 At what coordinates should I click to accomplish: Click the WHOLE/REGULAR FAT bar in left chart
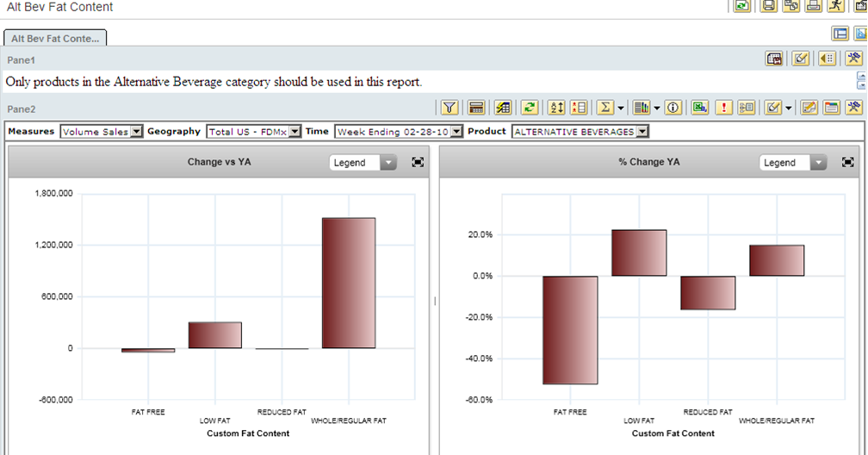[x=349, y=283]
